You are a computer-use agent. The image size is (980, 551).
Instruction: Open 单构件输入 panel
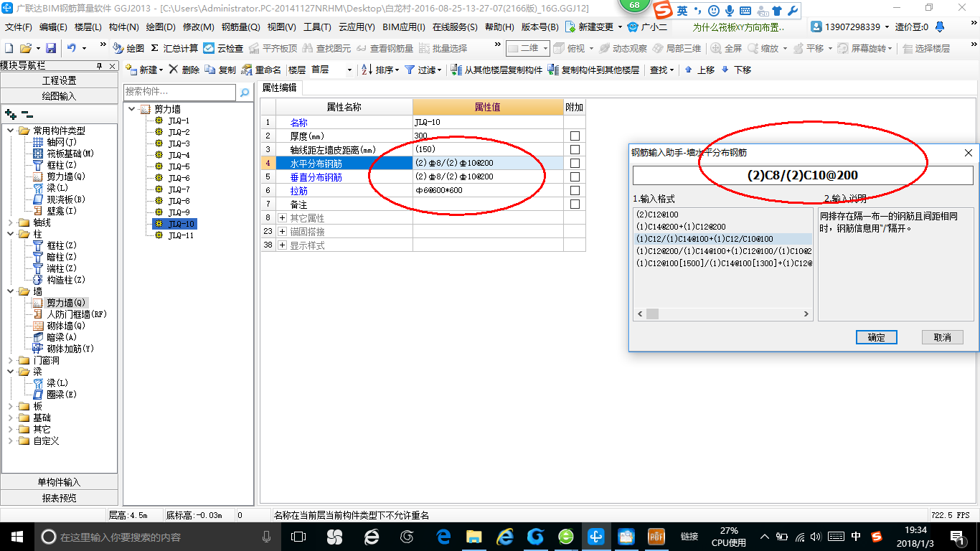coord(60,482)
